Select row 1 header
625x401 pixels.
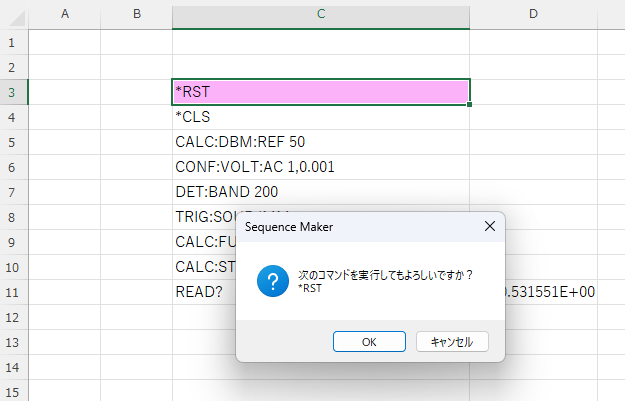click(14, 42)
